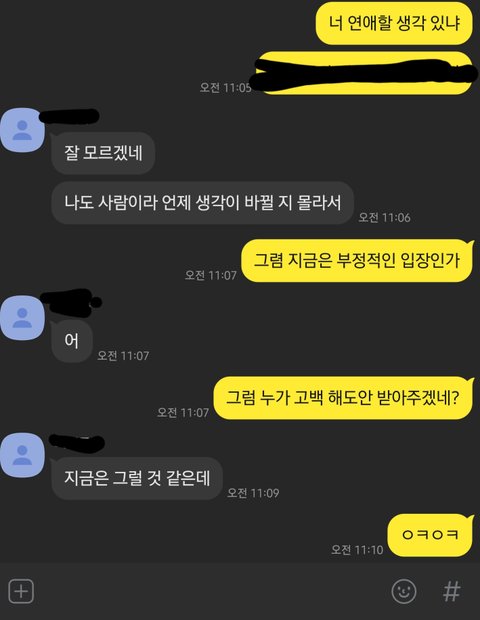Tap the '지금은 그럴 것 같은데' message
Image resolution: width=480 pixels, height=620 pixels.
pyautogui.click(x=137, y=478)
